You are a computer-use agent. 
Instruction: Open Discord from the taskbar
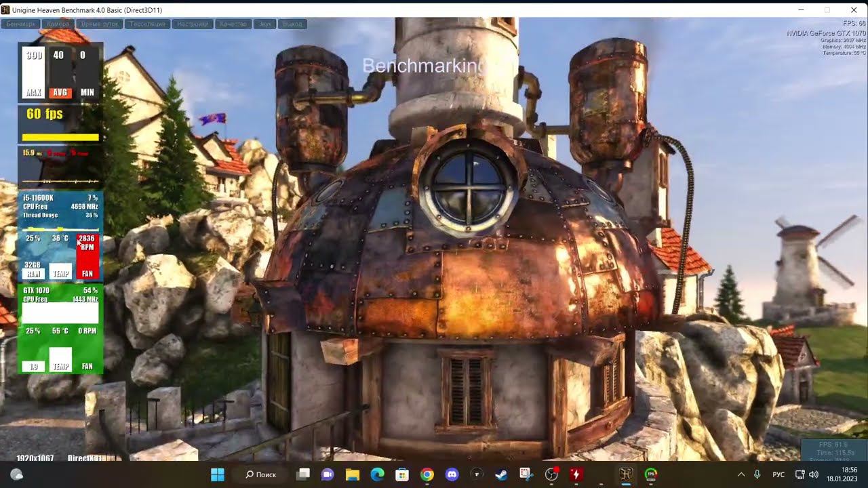[452, 474]
